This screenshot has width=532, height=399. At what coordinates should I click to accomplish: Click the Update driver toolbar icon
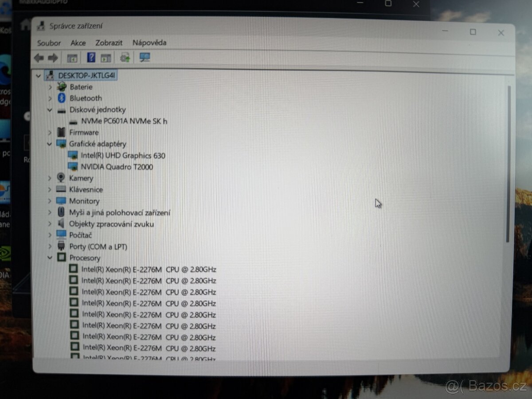125,57
